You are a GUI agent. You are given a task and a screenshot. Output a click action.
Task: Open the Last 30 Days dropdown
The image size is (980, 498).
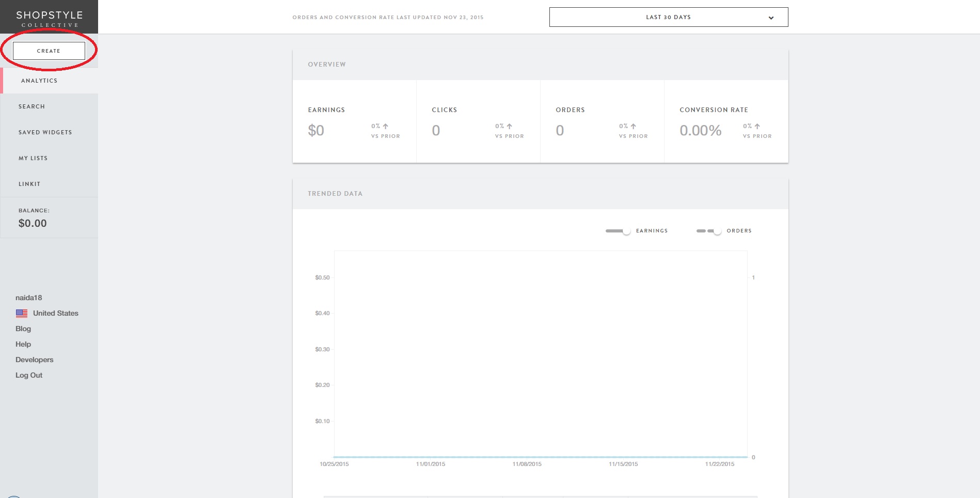point(668,17)
